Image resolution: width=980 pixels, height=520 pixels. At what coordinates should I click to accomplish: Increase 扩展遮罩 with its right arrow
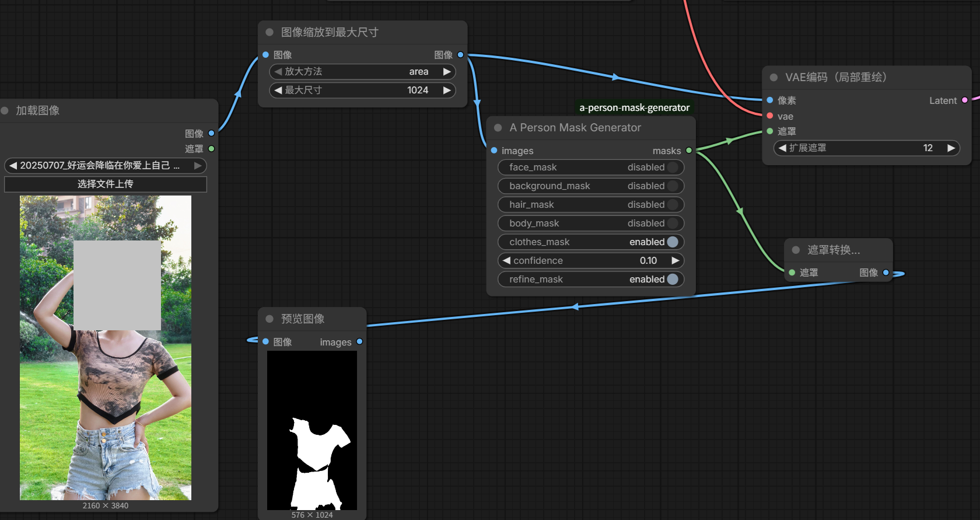tap(951, 148)
